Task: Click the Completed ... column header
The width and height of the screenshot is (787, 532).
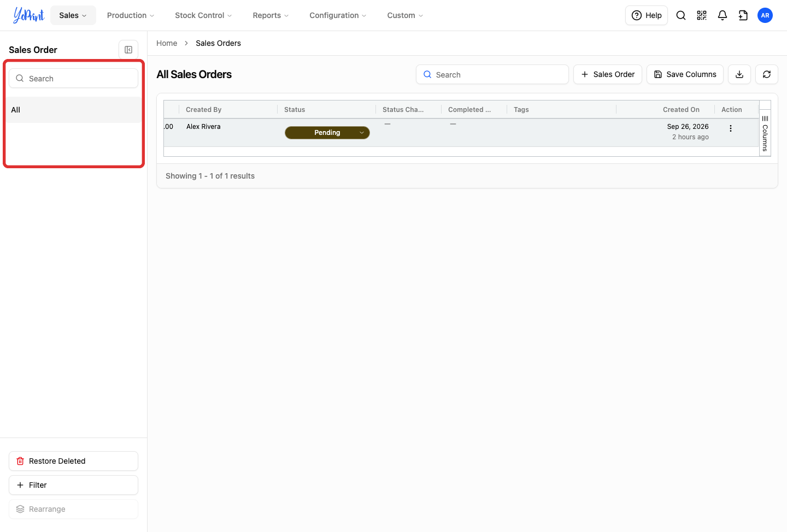Action: click(x=469, y=110)
